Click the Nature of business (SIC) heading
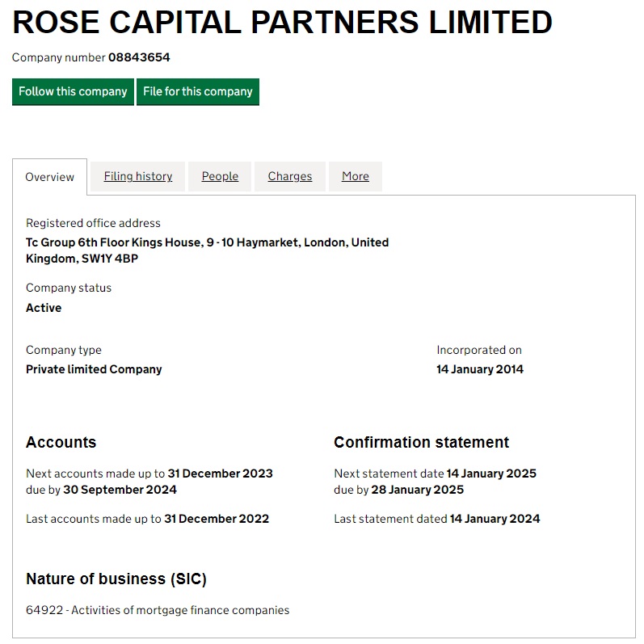The image size is (644, 644). click(x=116, y=579)
